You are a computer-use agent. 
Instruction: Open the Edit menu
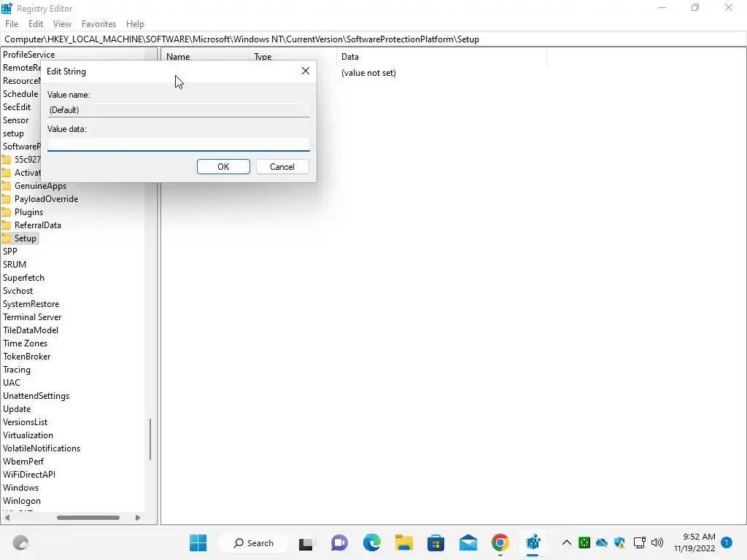36,24
